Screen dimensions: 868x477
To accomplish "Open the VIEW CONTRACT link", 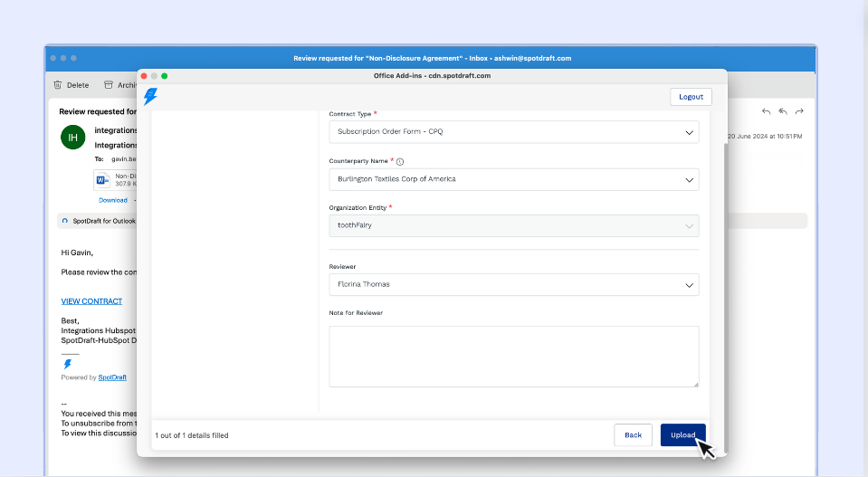I will click(x=91, y=301).
